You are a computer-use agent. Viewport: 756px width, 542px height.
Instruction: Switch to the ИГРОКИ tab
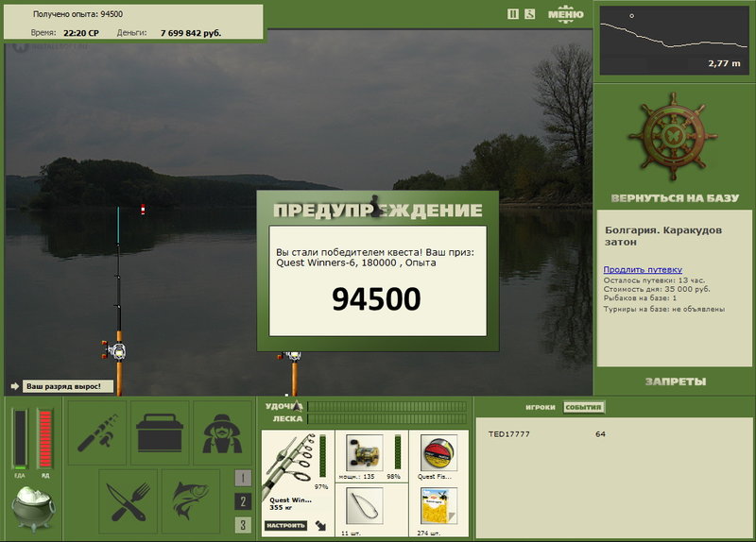click(540, 407)
